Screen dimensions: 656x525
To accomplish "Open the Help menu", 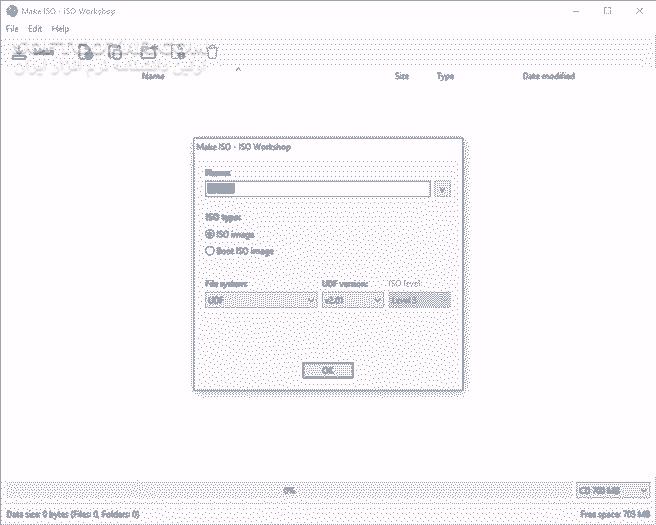I will pyautogui.click(x=60, y=29).
